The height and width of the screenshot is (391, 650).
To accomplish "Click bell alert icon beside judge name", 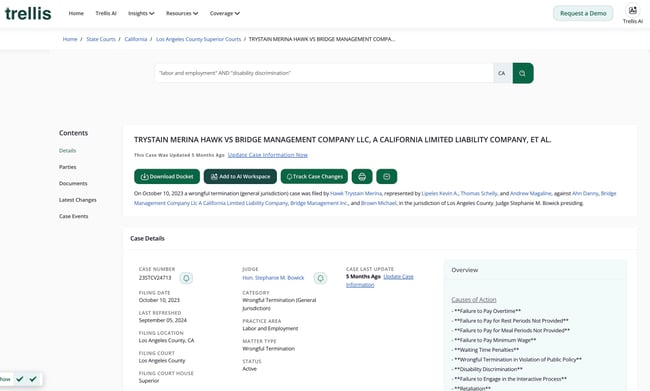I will (x=320, y=278).
